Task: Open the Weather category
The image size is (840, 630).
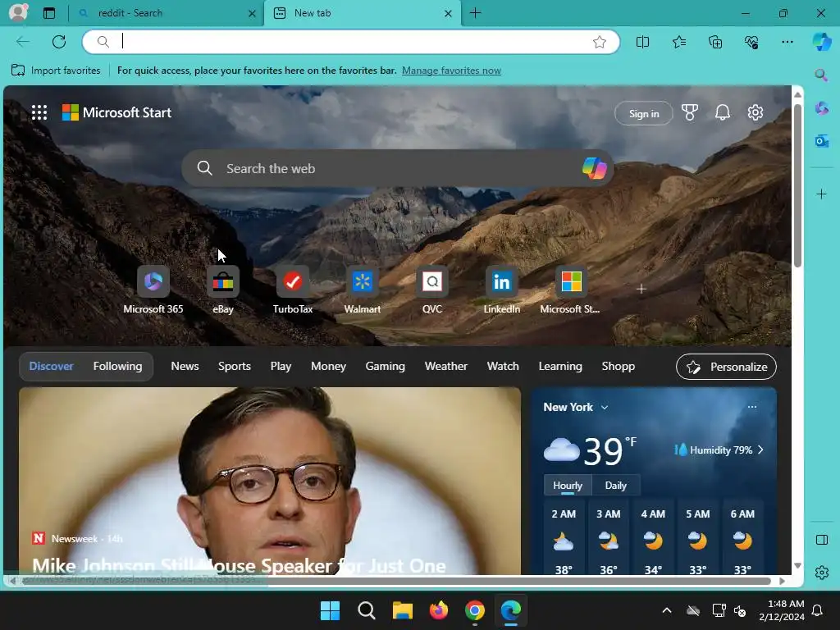Action: click(x=445, y=367)
